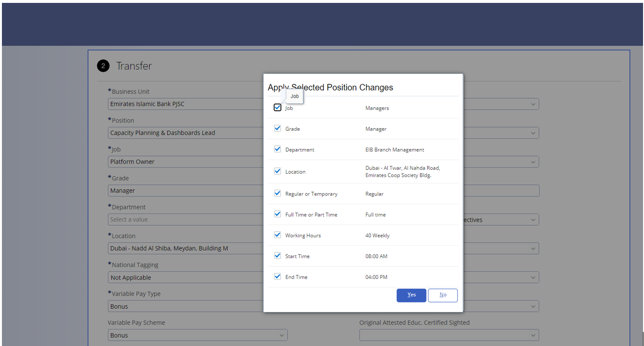
Task: Uncheck the End Time 04:00 PM checkbox
Action: 278,276
